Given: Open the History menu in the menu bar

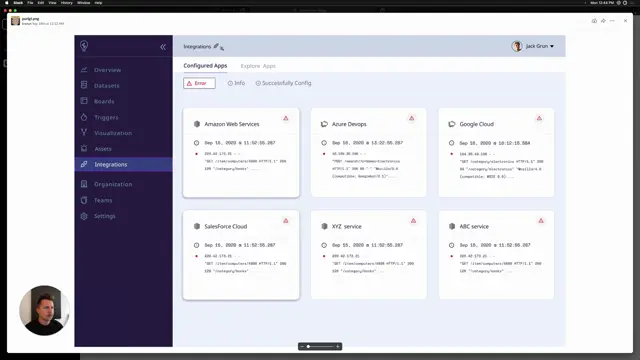Looking at the screenshot, I should point(67,3).
